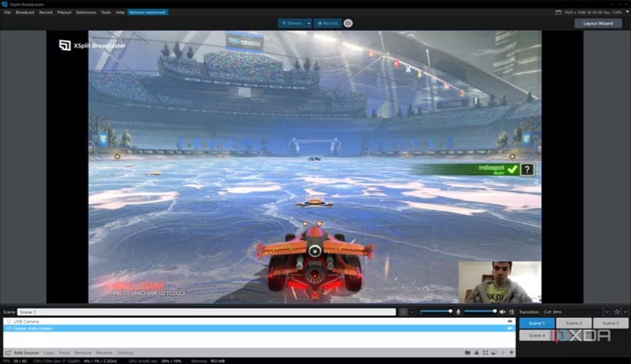The height and width of the screenshot is (364, 631).
Task: Click the source position icon in sources toolbar
Action: point(494,353)
